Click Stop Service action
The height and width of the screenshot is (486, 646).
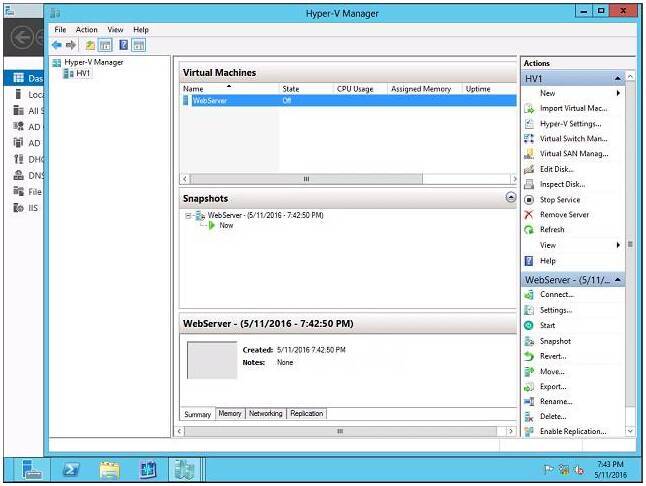tap(559, 200)
